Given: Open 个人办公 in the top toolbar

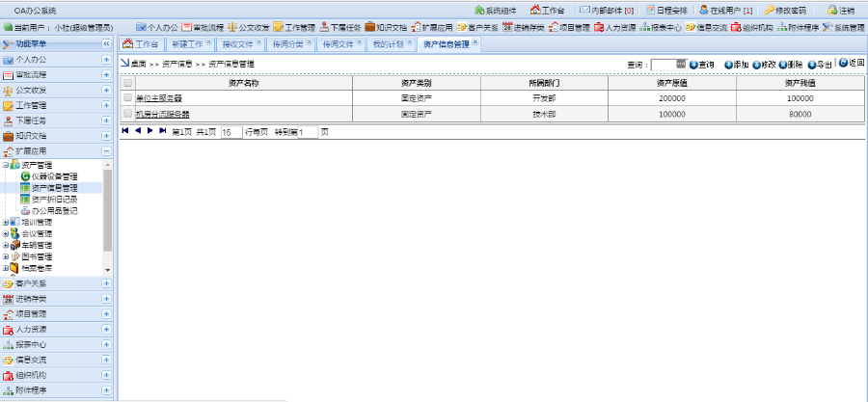Looking at the screenshot, I should 157,27.
